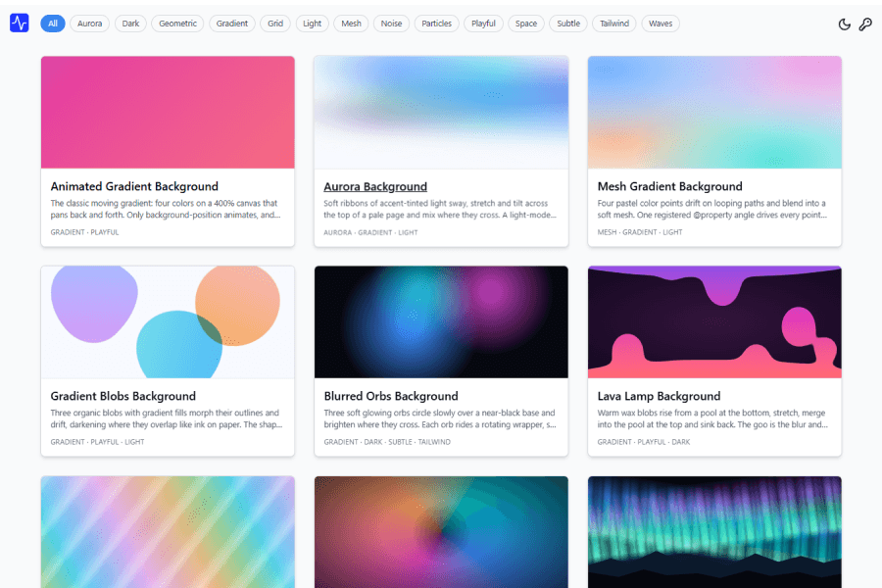Viewport: 882px width, 588px height.
Task: Open the swirling conic gradient preview
Action: (441, 532)
